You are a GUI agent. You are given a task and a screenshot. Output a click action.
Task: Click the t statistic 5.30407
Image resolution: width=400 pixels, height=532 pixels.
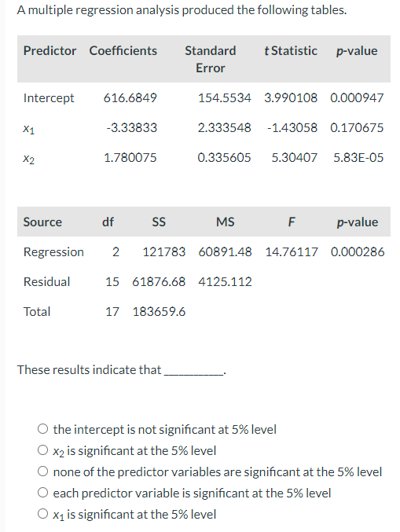[x=295, y=157]
